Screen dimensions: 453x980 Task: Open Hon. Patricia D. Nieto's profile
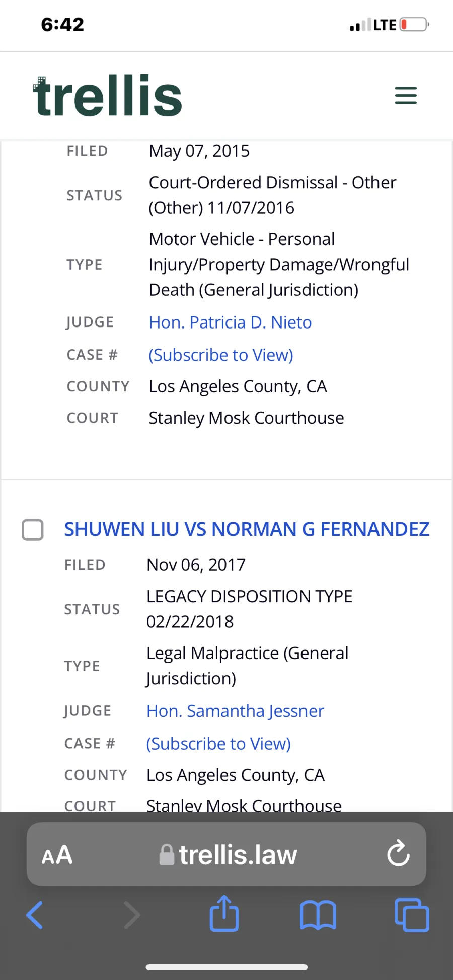click(x=230, y=322)
